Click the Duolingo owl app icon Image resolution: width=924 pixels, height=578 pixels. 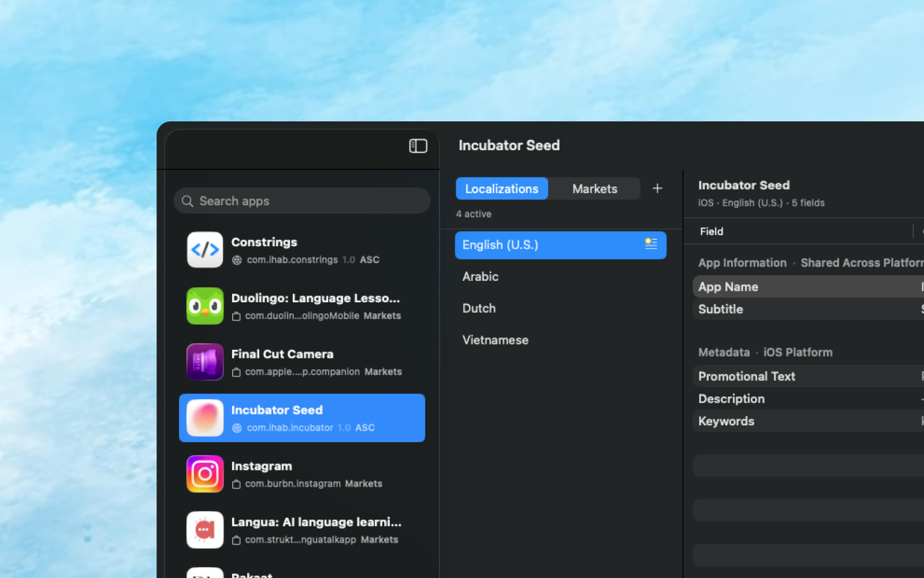click(205, 306)
